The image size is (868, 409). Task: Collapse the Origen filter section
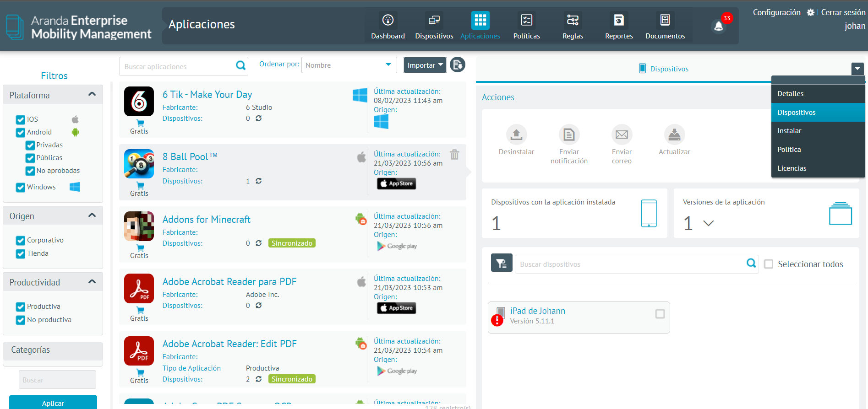[x=92, y=215]
